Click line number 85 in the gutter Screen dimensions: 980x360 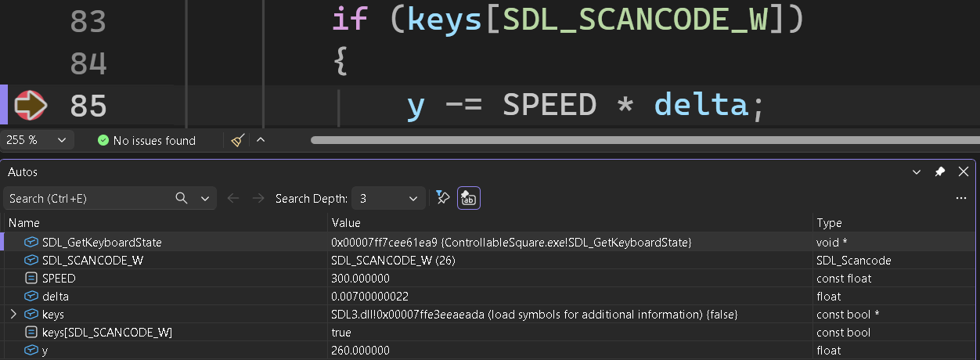[88, 106]
